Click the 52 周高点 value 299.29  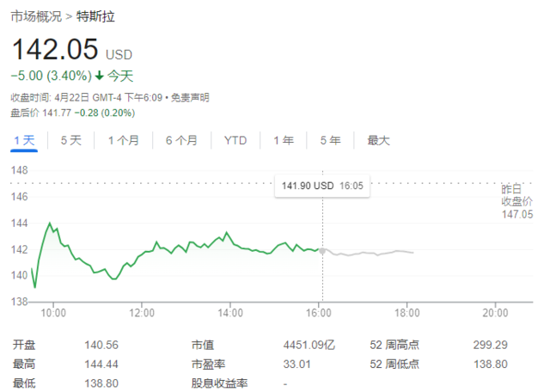(x=491, y=345)
